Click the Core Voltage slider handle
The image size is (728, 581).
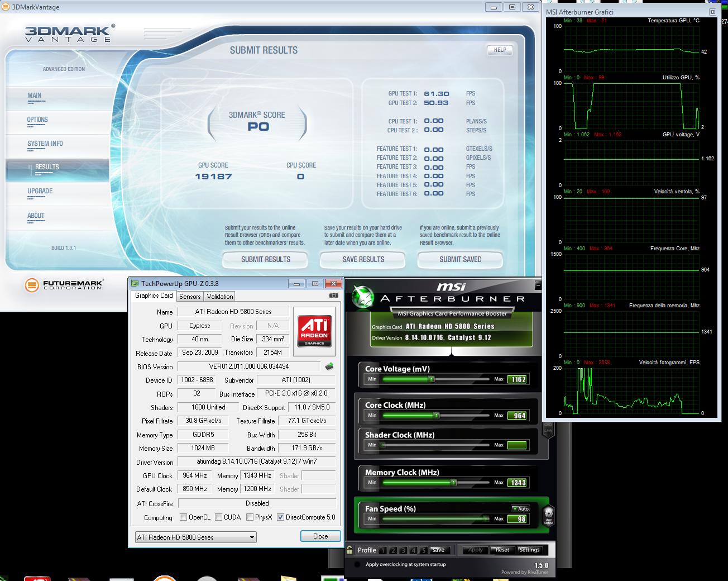pos(431,379)
